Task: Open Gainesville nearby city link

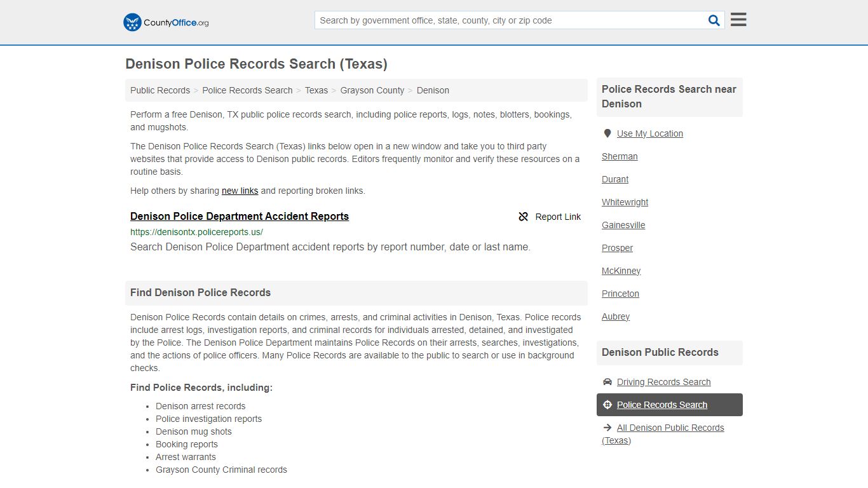Action: 623,225
